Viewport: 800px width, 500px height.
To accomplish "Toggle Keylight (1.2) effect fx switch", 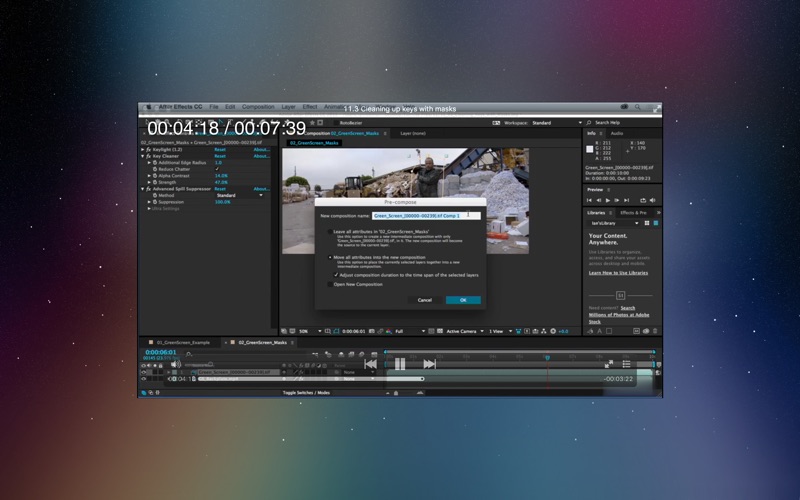I will [148, 149].
